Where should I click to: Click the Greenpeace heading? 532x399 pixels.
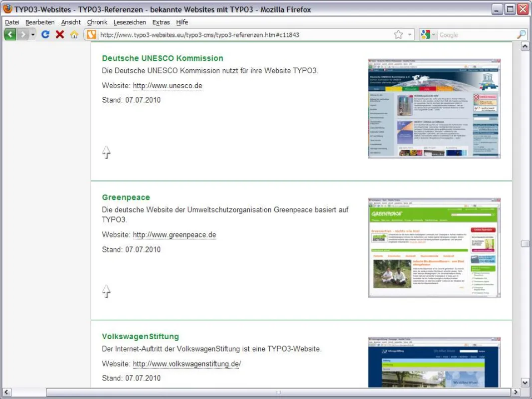click(x=126, y=197)
